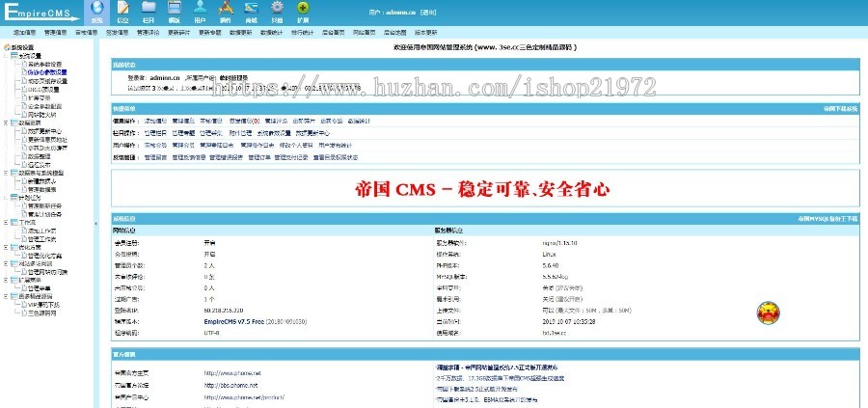The image size is (868, 408).
Task: Open the 系统 globe icon in top navigation
Action: point(97,8)
